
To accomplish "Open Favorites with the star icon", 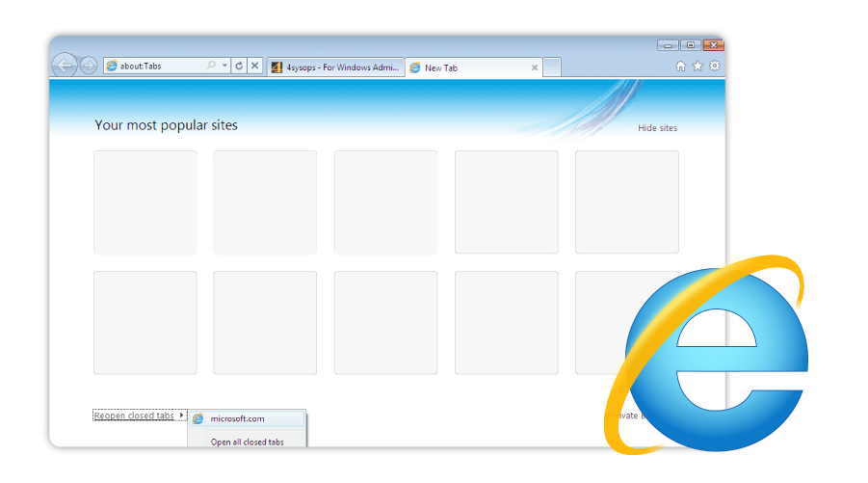I will click(x=697, y=66).
